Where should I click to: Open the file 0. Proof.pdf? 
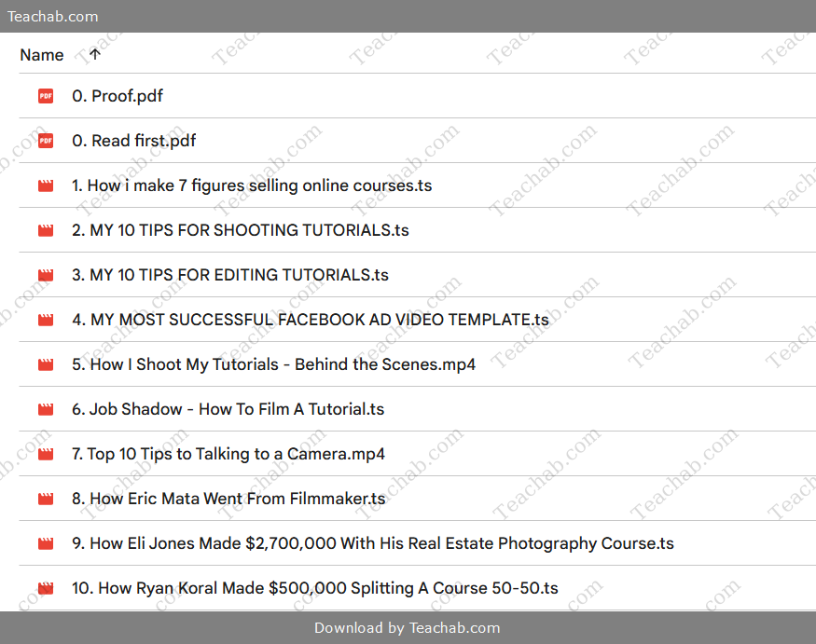(x=118, y=96)
